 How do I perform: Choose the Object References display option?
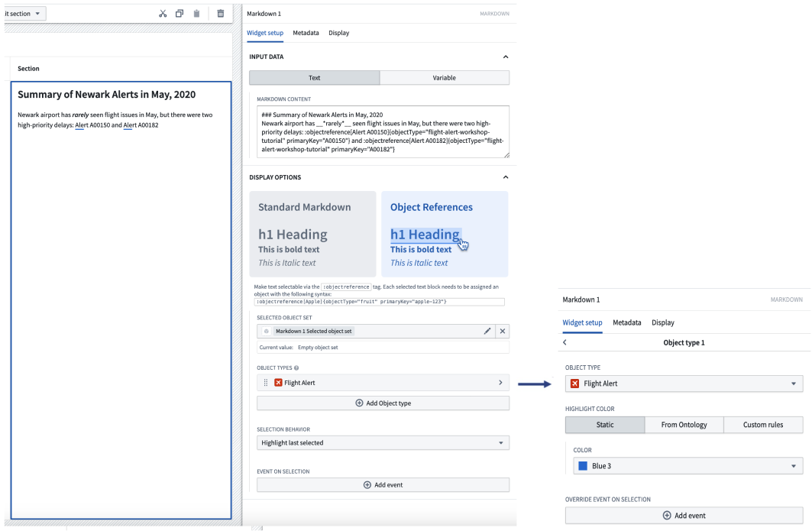coord(445,234)
